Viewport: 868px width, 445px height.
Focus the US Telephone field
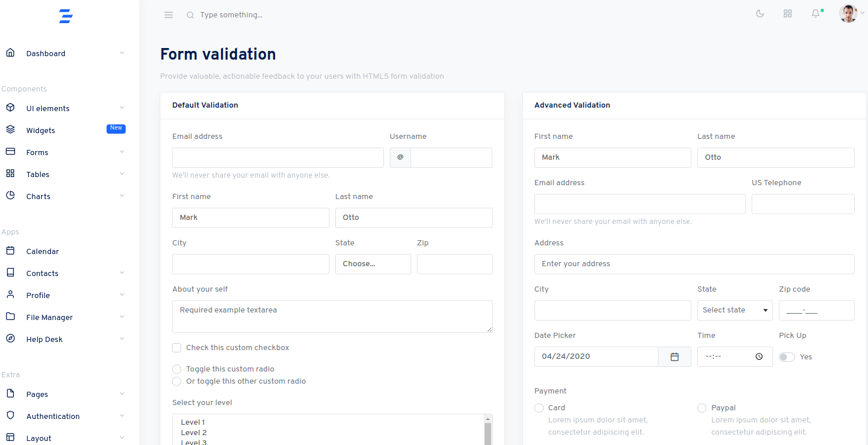tap(803, 204)
